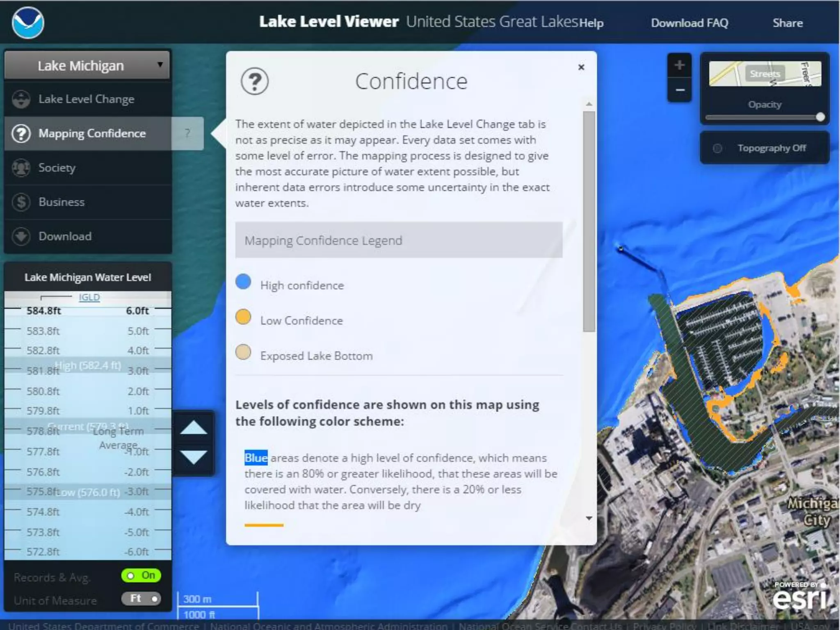
Task: Zoom in the map with plus button
Action: pos(679,65)
